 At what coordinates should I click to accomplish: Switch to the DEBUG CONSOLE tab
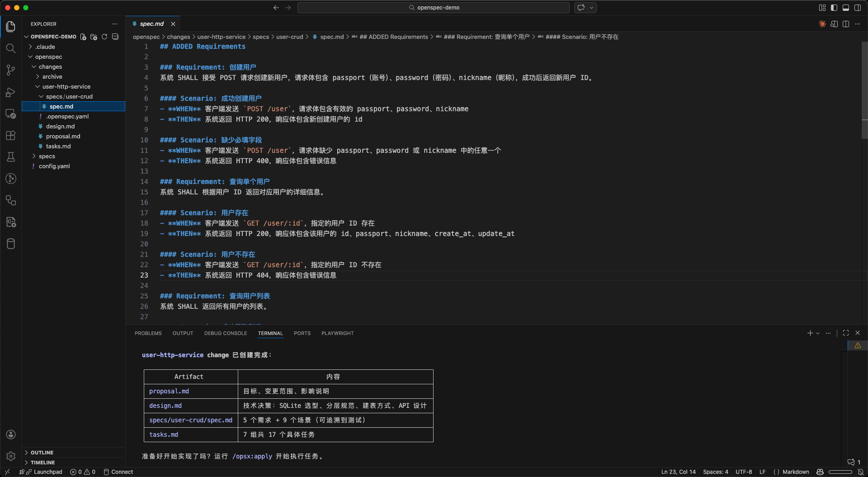click(x=225, y=333)
